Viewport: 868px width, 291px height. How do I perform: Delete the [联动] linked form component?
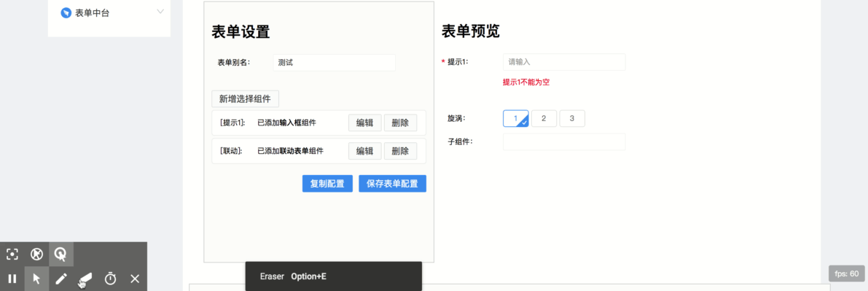[x=400, y=151]
